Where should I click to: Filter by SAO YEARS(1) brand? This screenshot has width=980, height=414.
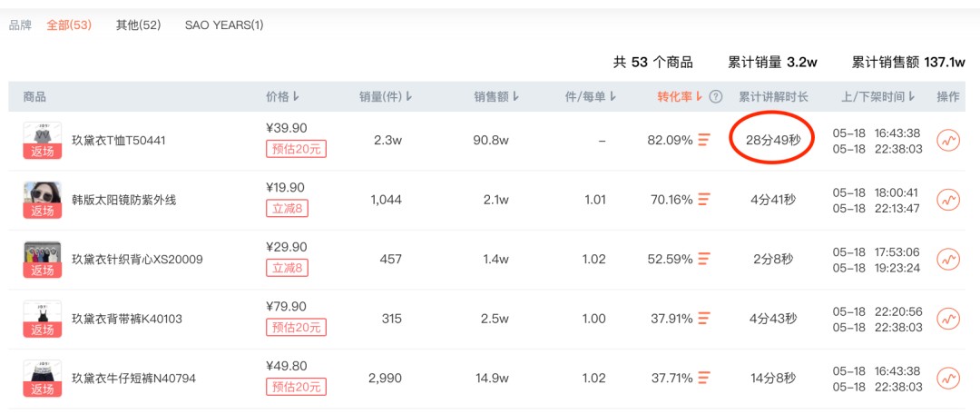pos(224,25)
